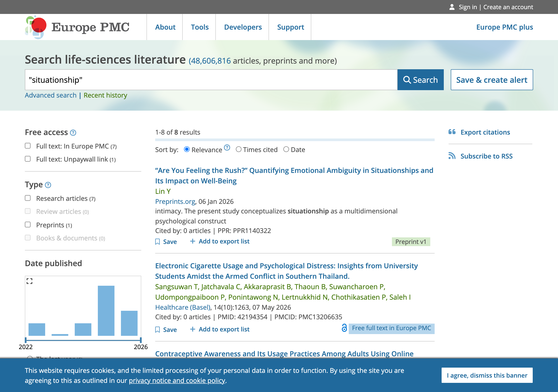Check the Research articles filter
Viewport: 558px width, 392px height.
point(28,198)
